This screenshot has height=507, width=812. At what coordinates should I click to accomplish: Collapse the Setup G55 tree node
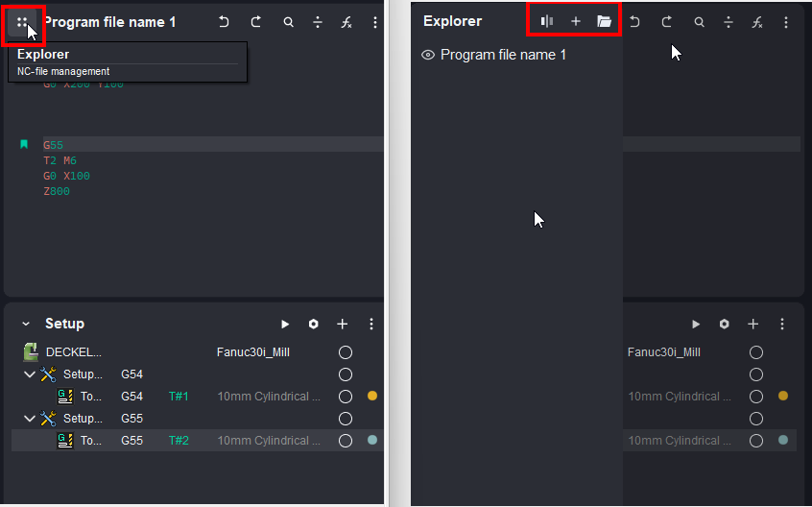pos(30,419)
